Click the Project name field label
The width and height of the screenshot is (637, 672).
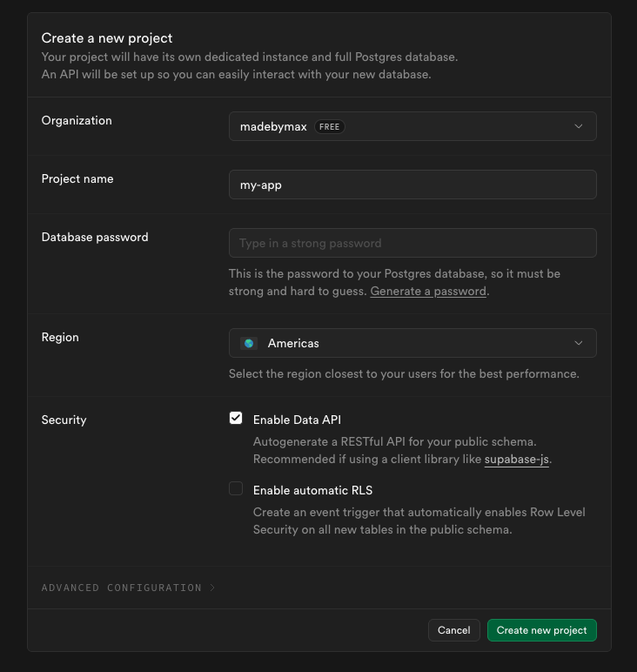point(77,178)
